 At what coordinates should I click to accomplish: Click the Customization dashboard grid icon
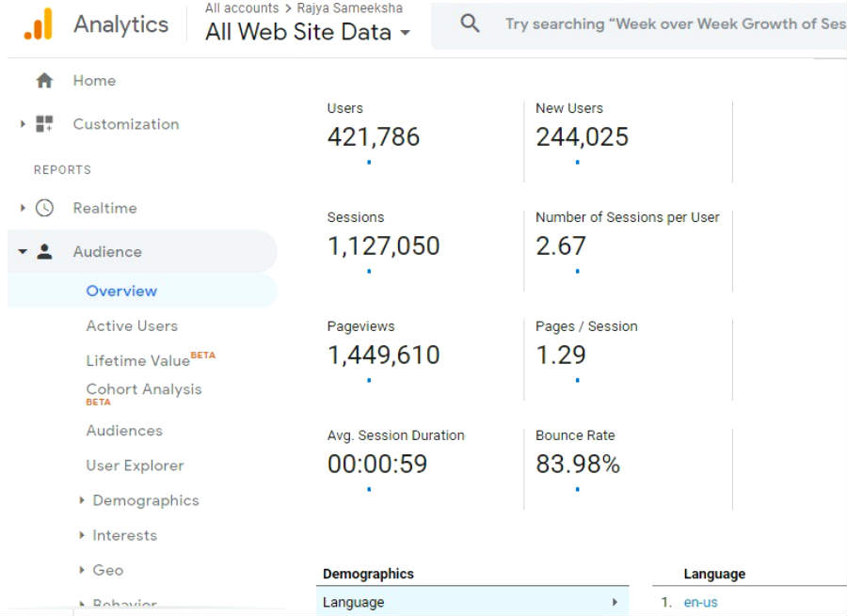(x=44, y=123)
